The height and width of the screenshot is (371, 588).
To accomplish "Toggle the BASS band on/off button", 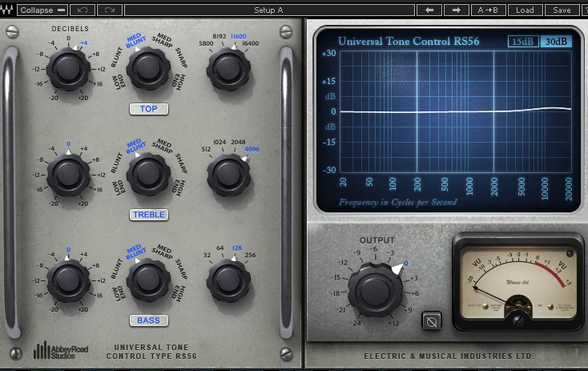I will pos(149,321).
